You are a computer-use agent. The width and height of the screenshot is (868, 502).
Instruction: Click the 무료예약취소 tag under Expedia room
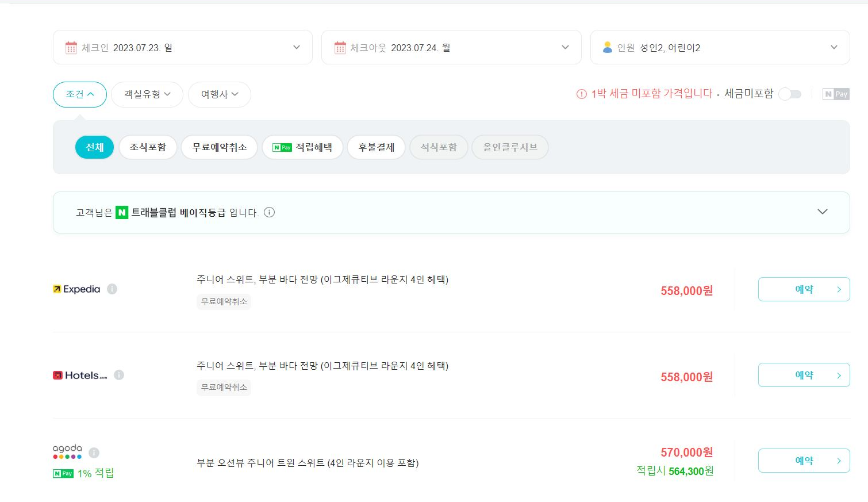click(224, 301)
